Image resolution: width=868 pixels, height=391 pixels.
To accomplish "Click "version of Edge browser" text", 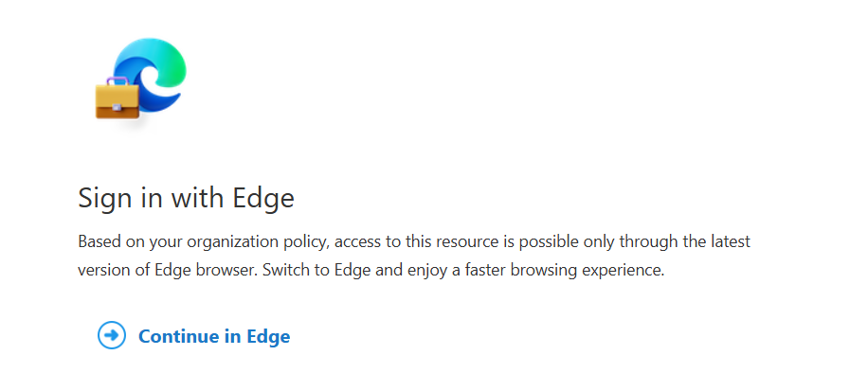I will pyautogui.click(x=165, y=269).
